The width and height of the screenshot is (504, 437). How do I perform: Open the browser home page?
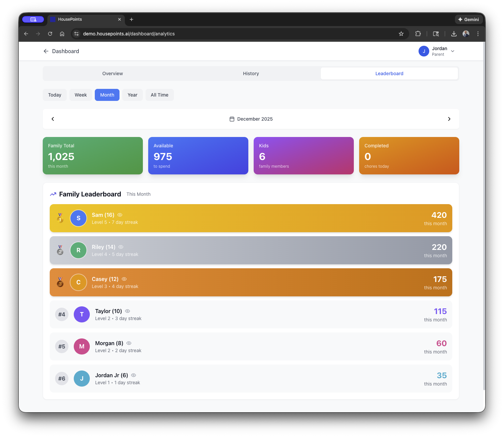tap(62, 34)
